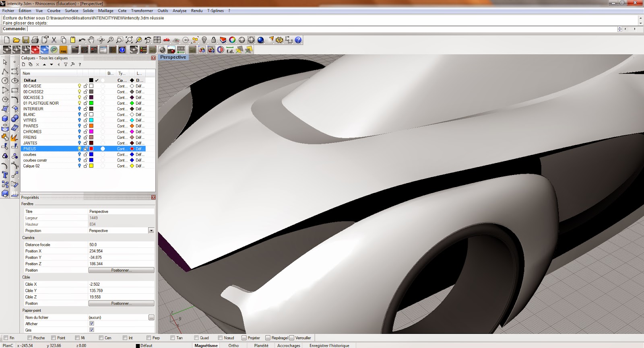Toggle visibility bulb of VITRES layer
This screenshot has height=348, width=644.
79,120
